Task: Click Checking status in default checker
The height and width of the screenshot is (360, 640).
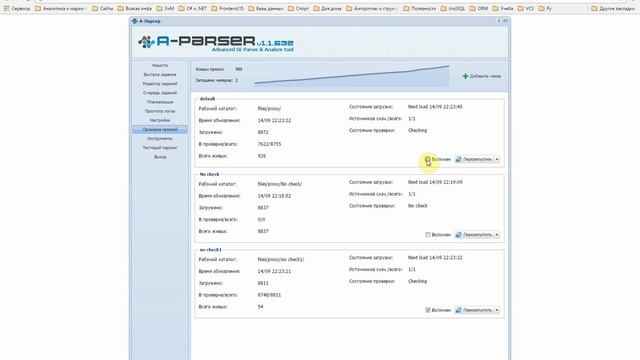Action: 418,131
